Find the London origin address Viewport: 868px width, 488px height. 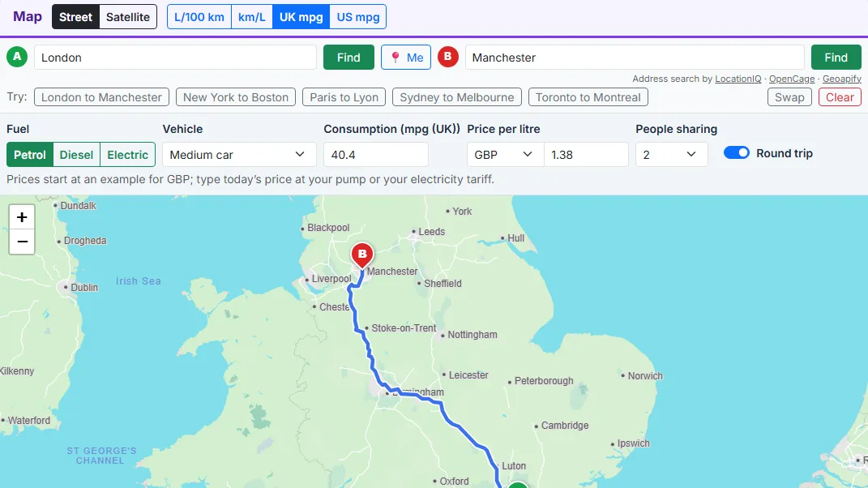348,58
